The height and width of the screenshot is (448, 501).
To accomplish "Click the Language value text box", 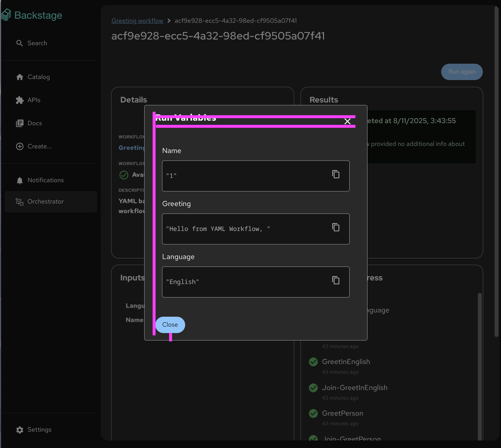I will pyautogui.click(x=246, y=282).
